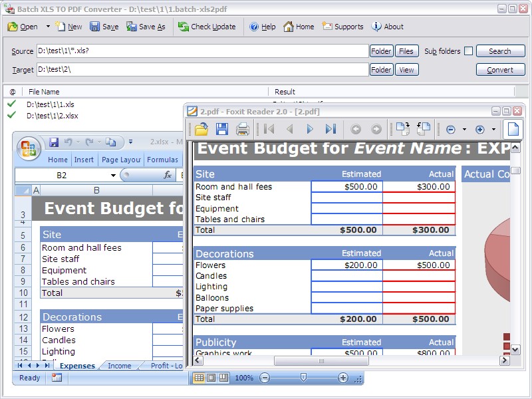Switch to the Income sheet tab
532x399 pixels.
(120, 366)
